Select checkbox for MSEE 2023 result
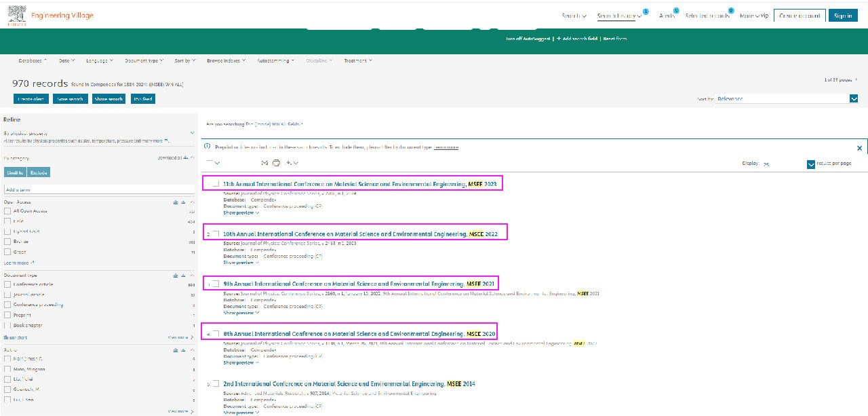 [216, 184]
